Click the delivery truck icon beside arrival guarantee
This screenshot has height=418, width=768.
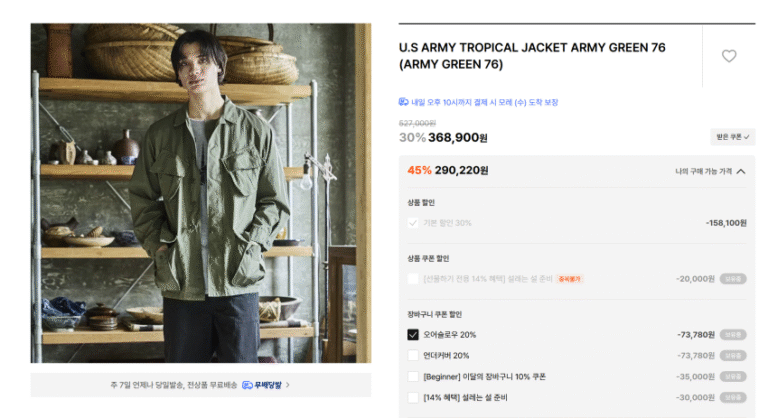click(403, 102)
